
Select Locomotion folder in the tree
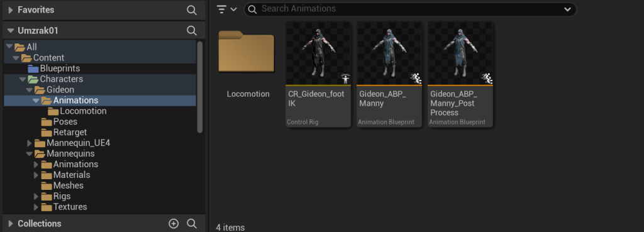[83, 111]
